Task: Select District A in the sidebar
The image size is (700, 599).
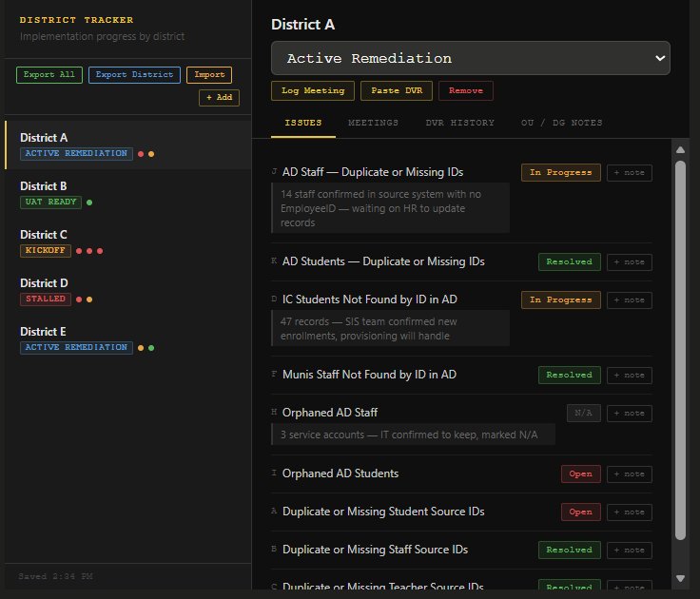Action: pyautogui.click(x=128, y=145)
